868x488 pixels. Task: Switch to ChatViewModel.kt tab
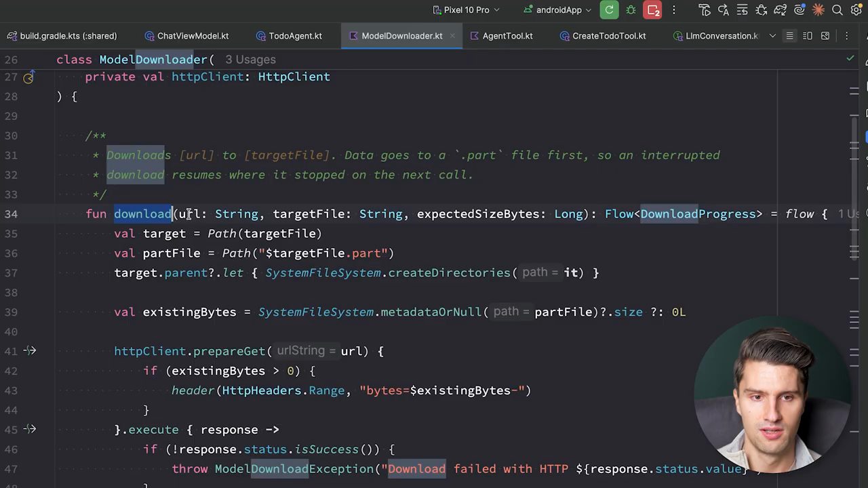[x=186, y=36]
